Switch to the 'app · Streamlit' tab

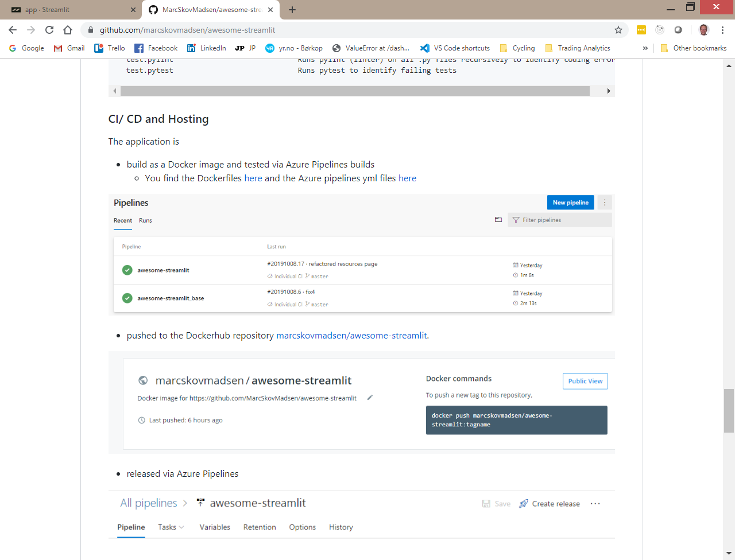pyautogui.click(x=72, y=10)
